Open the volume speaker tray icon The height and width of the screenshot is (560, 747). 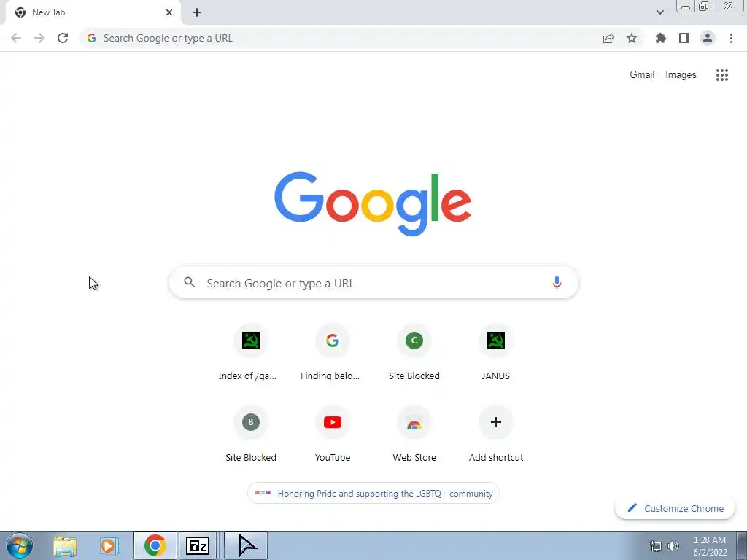tap(673, 546)
